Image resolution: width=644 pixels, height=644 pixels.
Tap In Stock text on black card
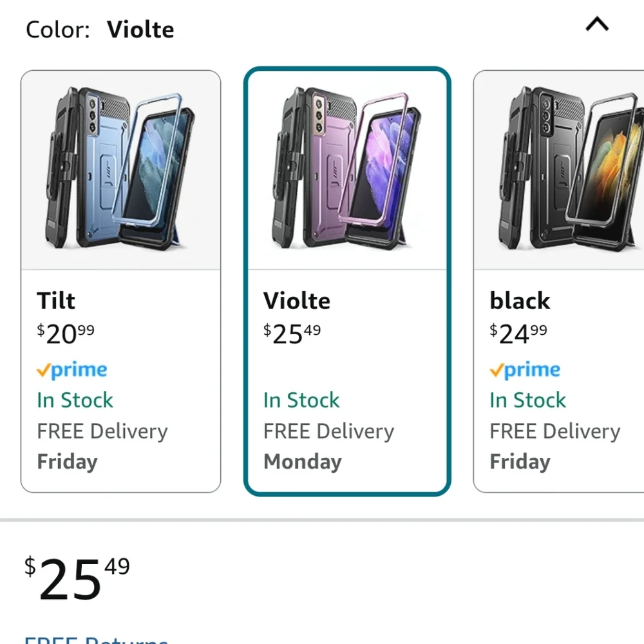click(528, 400)
